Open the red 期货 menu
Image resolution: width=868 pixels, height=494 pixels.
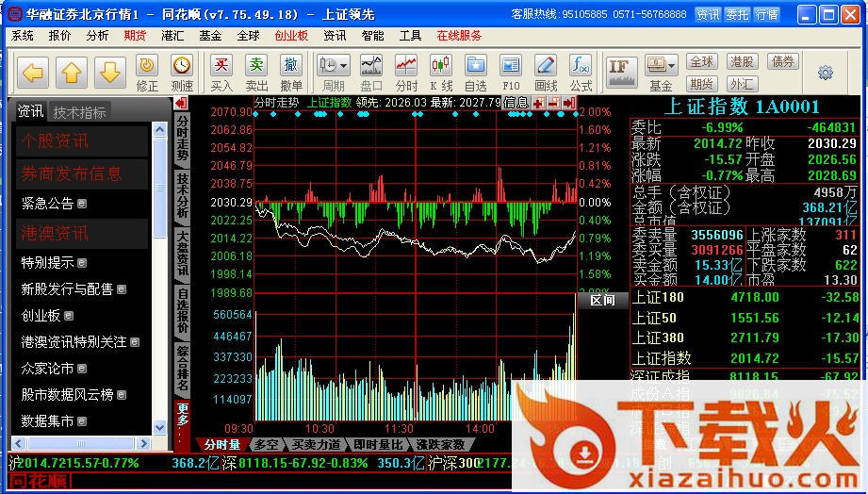pos(135,36)
